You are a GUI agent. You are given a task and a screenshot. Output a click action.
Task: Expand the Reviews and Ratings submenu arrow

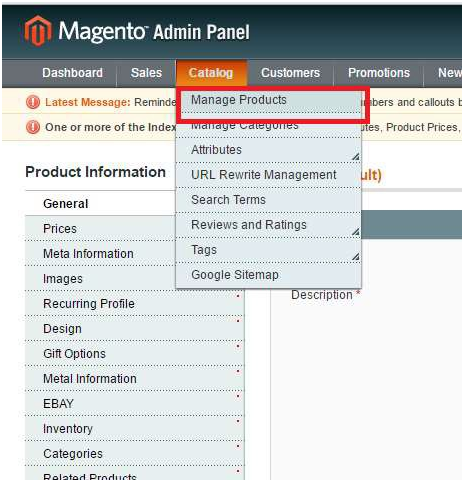click(356, 231)
